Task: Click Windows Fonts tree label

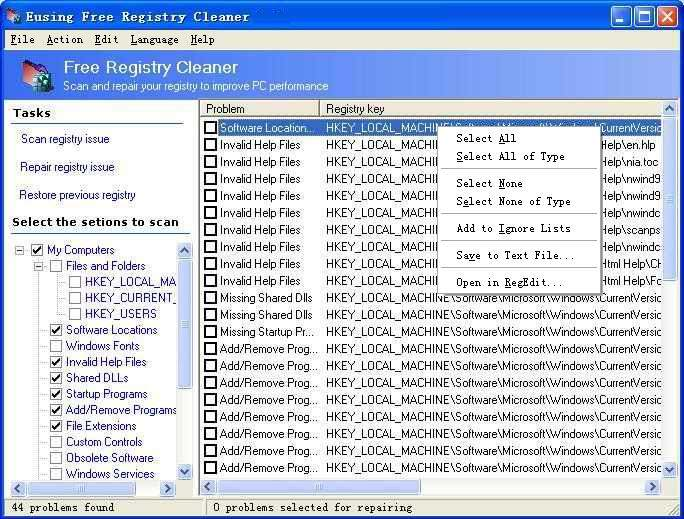Action: [x=103, y=346]
